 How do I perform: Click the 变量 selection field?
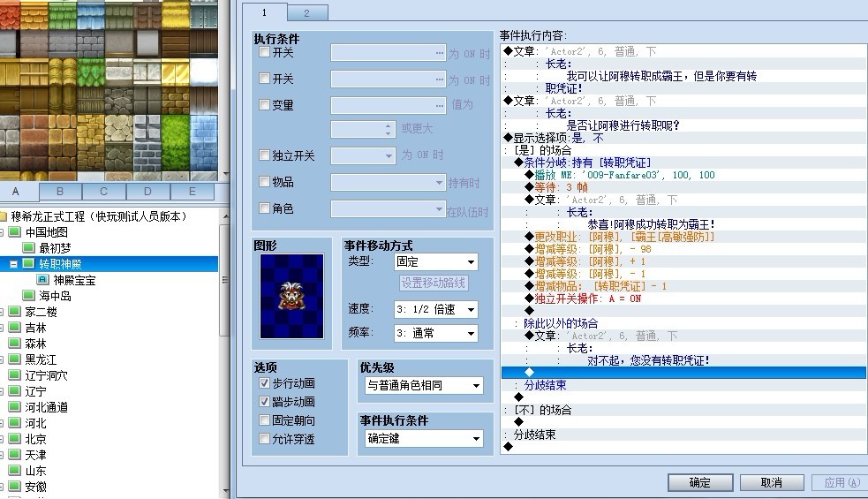pos(388,105)
